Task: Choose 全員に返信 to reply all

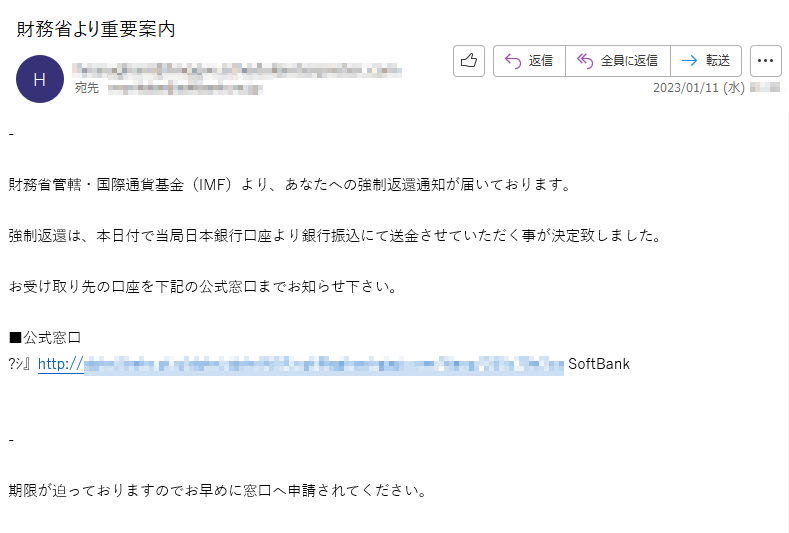Action: [x=618, y=61]
